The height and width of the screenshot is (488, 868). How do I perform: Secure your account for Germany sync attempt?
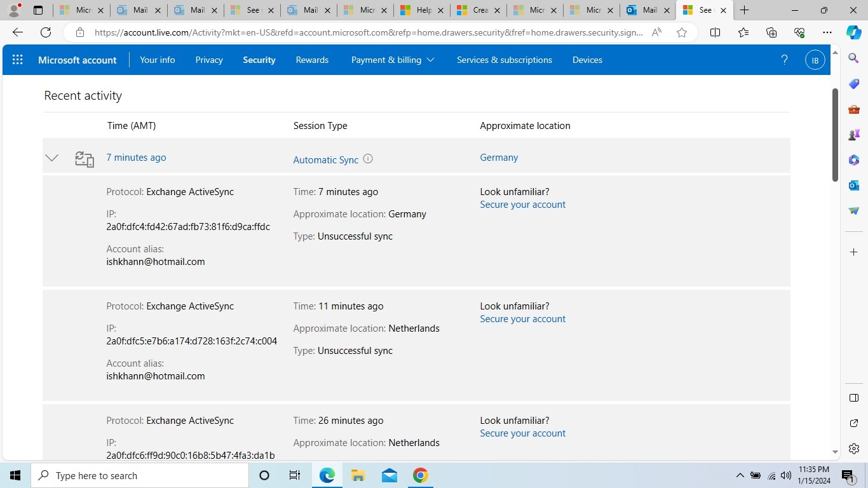(x=522, y=205)
